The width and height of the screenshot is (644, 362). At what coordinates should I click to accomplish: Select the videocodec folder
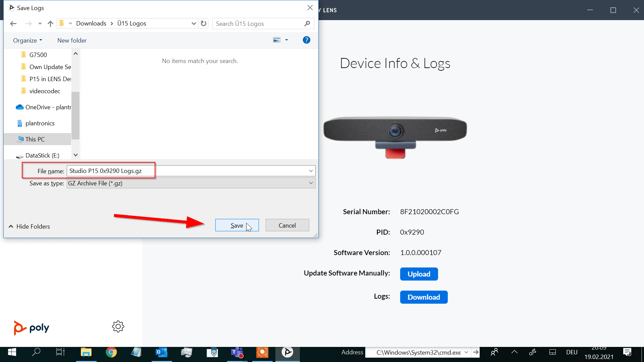(40, 91)
